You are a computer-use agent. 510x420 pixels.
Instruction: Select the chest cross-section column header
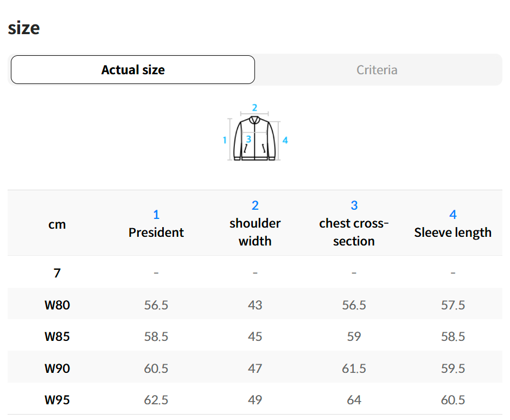[x=354, y=232]
